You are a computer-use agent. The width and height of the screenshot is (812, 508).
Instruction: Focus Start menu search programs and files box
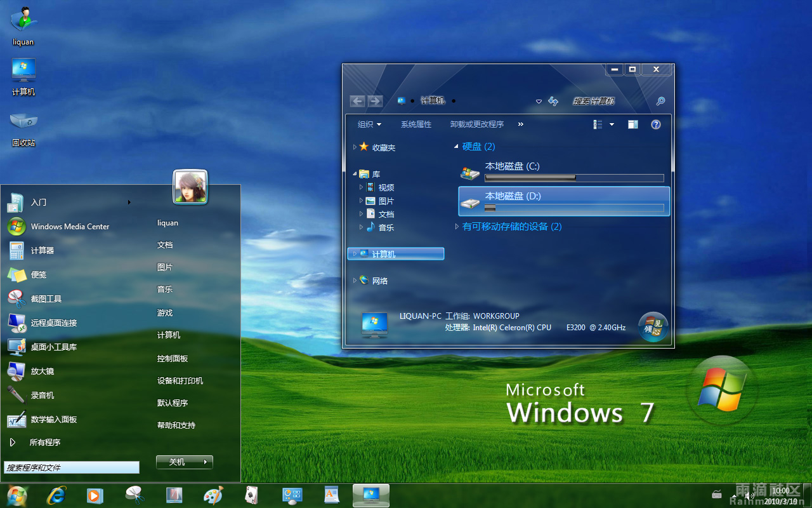[72, 467]
